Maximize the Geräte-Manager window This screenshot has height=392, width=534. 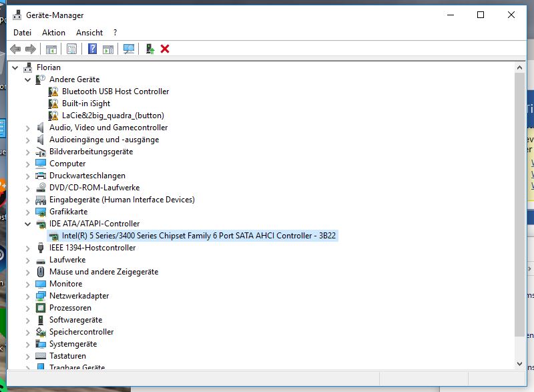click(481, 15)
